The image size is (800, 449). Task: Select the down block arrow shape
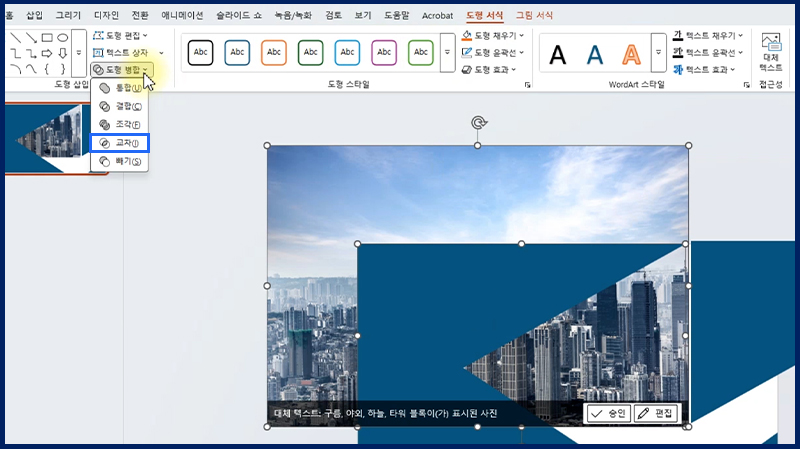[62, 53]
